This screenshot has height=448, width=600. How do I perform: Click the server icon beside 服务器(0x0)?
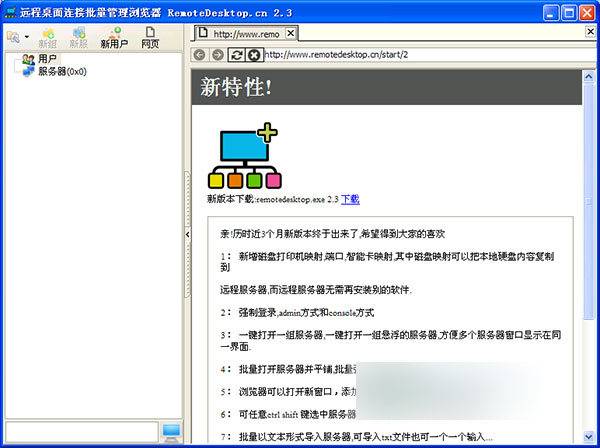pos(28,72)
